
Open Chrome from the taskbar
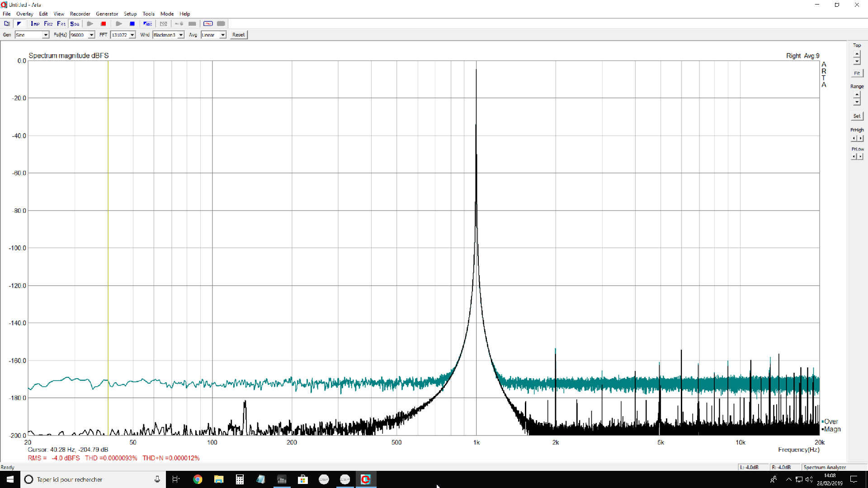click(198, 479)
